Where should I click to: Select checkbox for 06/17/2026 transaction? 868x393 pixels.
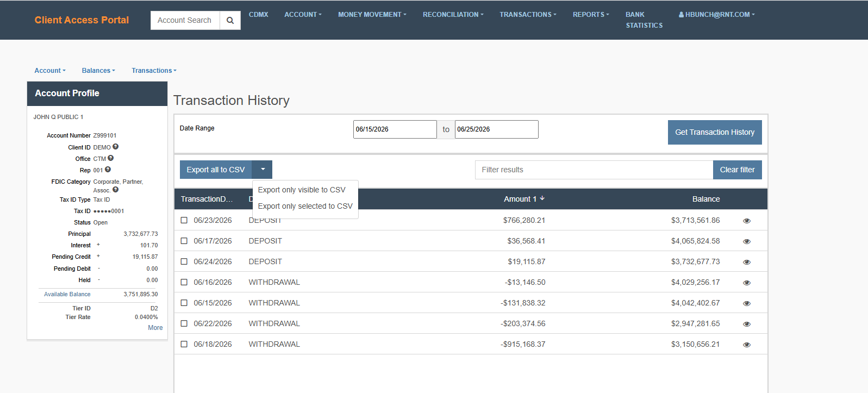(x=184, y=241)
